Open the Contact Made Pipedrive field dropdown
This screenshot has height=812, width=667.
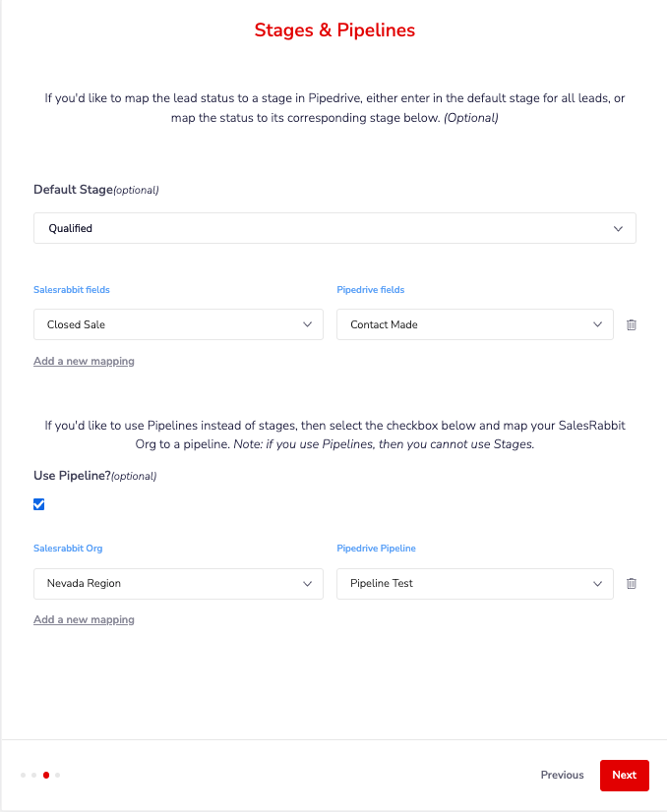pyautogui.click(x=475, y=324)
